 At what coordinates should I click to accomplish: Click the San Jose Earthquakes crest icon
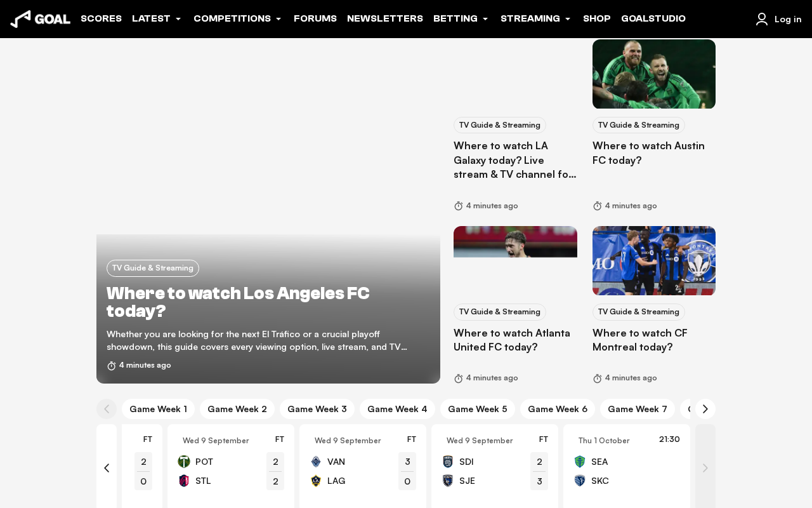point(448,481)
